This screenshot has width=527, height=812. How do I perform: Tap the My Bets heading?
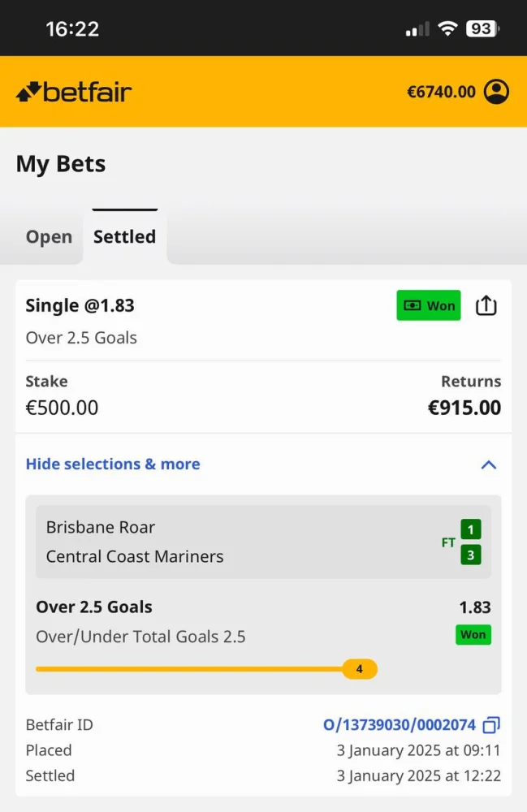pyautogui.click(x=61, y=164)
